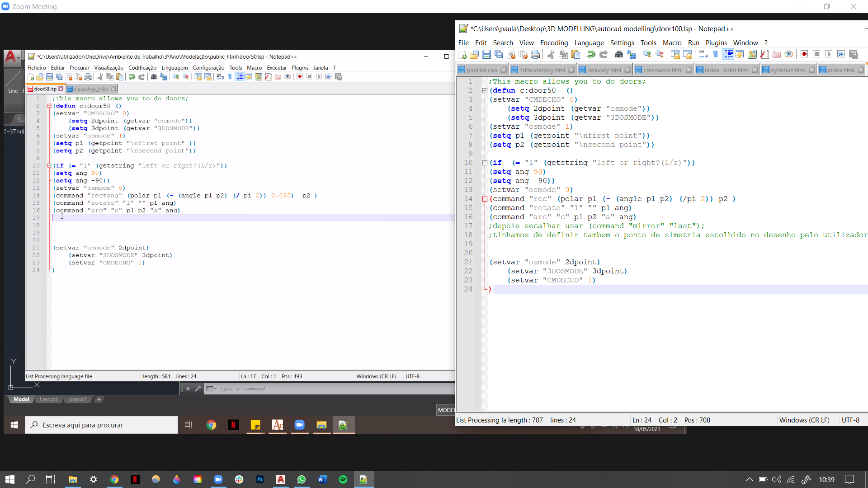
Task: Switch to macroAna_lr.lsp tab
Action: (x=90, y=89)
